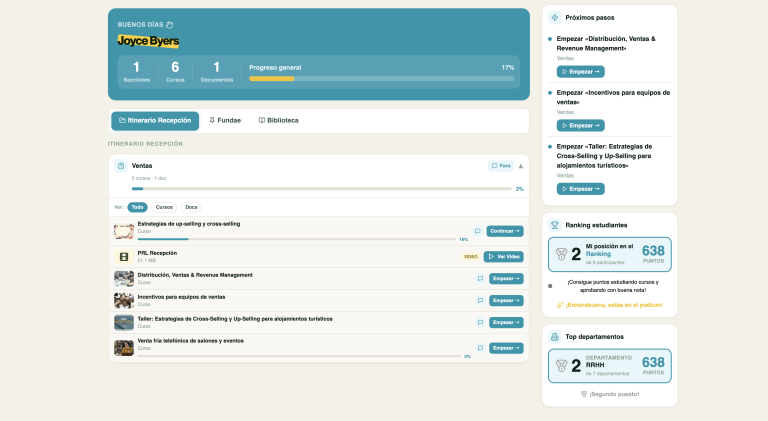Open comments icon for Estrategias de up-selling
This screenshot has height=421, width=768.
click(477, 231)
